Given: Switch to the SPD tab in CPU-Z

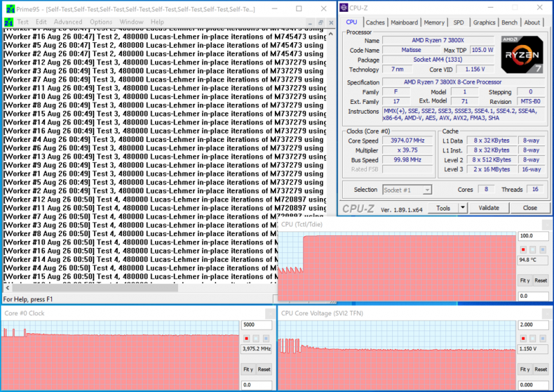Looking at the screenshot, I should pos(458,22).
